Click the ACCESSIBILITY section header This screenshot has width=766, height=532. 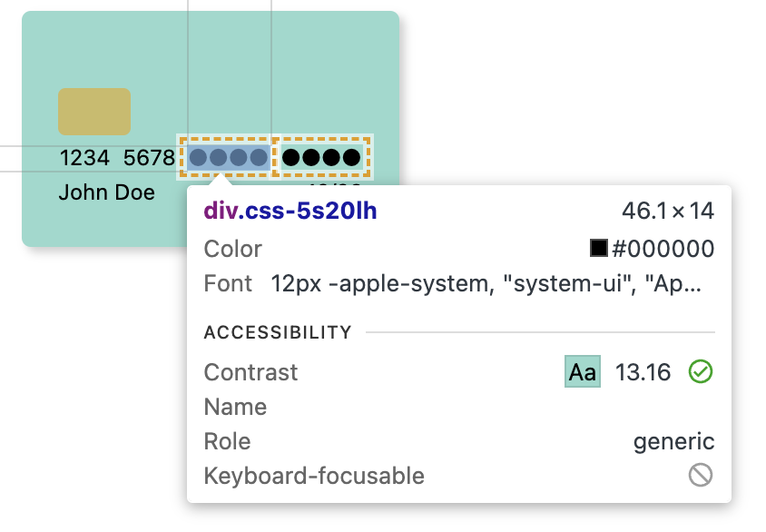(278, 332)
